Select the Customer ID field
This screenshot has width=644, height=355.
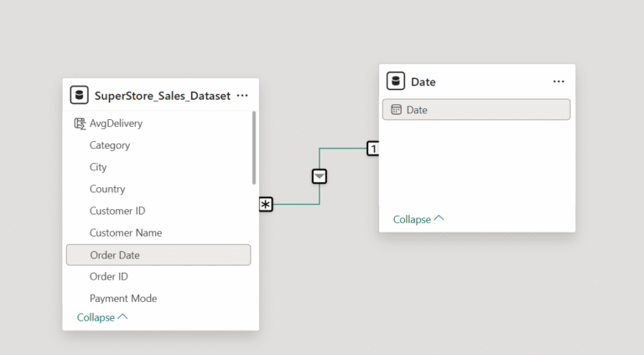tap(158, 211)
